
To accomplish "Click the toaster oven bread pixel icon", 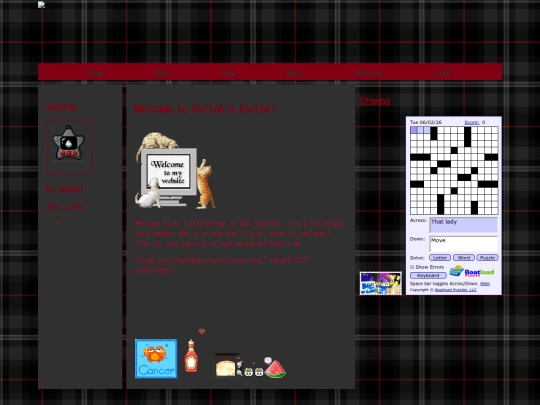I will [x=226, y=365].
